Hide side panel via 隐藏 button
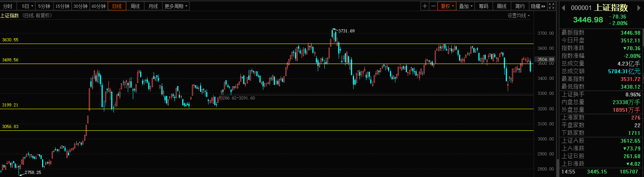 538,6
